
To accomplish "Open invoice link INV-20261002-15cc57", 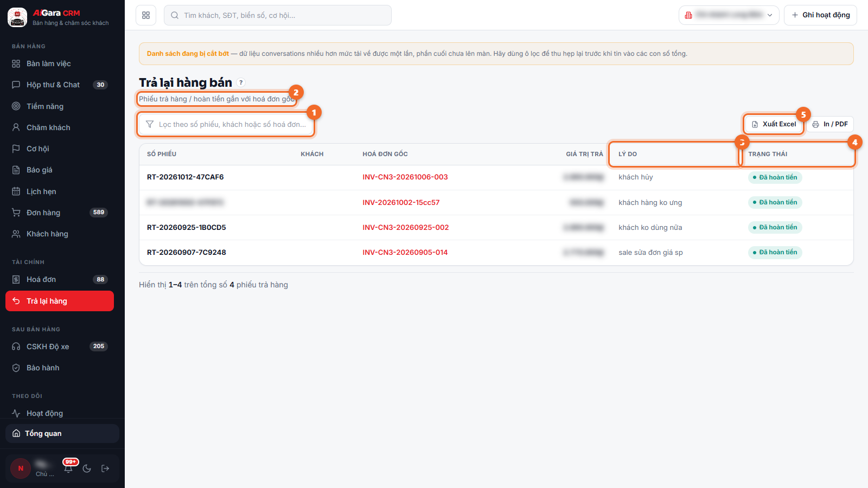I will [401, 203].
